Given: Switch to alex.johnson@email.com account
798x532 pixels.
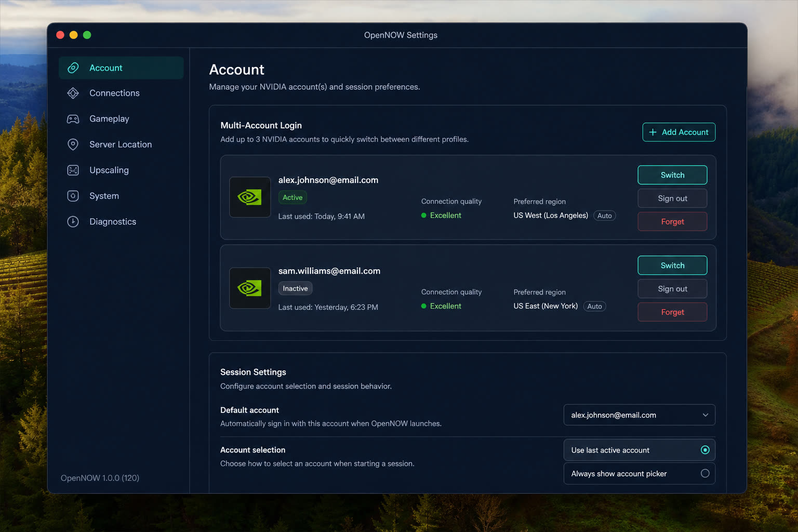Looking at the screenshot, I should tap(672, 175).
